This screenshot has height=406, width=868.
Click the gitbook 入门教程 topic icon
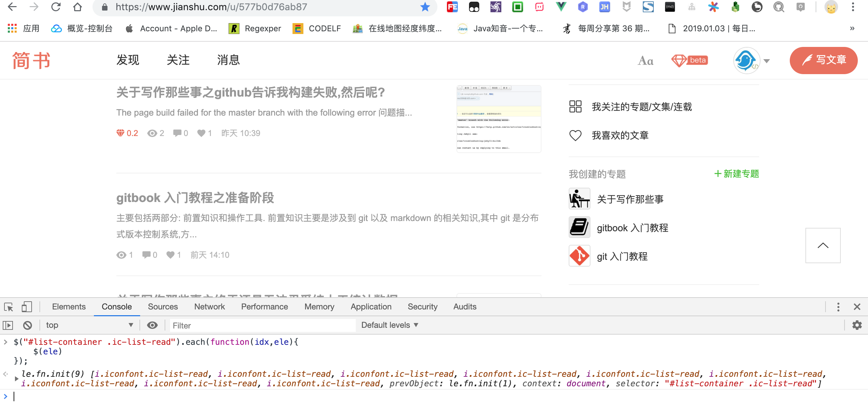click(x=579, y=227)
